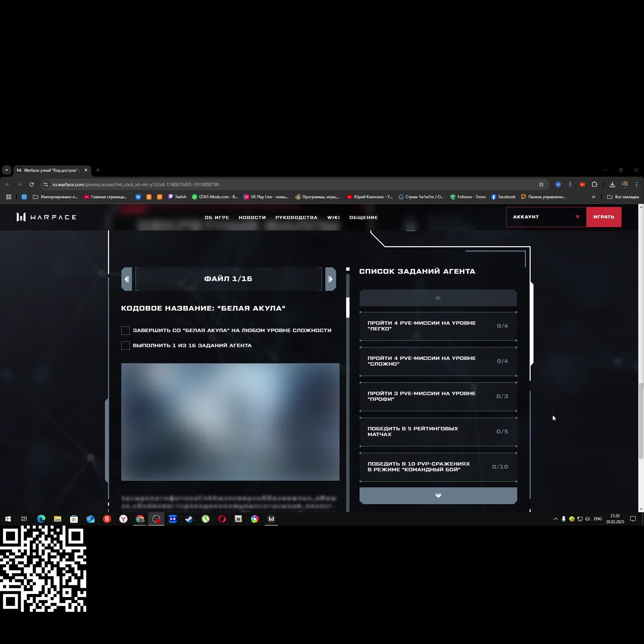Check "Выполнить 1 из 16 заданий агента" box
This screenshot has height=644, width=644.
click(125, 345)
